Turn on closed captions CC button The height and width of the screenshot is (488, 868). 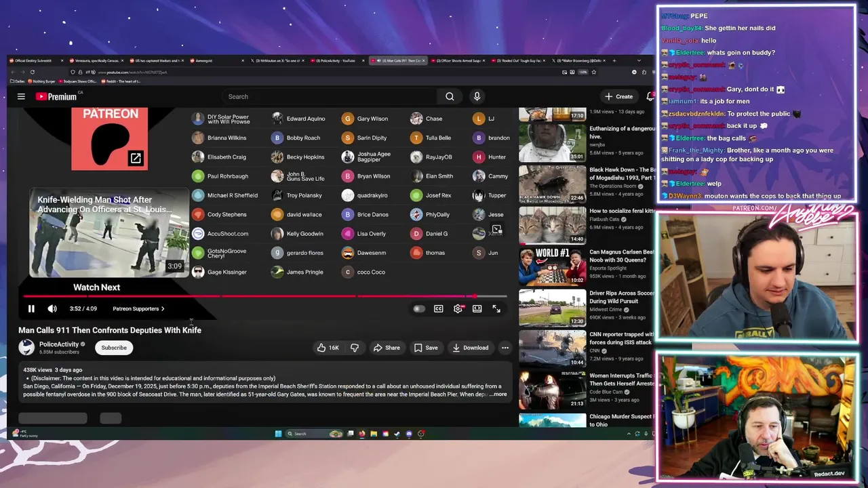pyautogui.click(x=439, y=308)
